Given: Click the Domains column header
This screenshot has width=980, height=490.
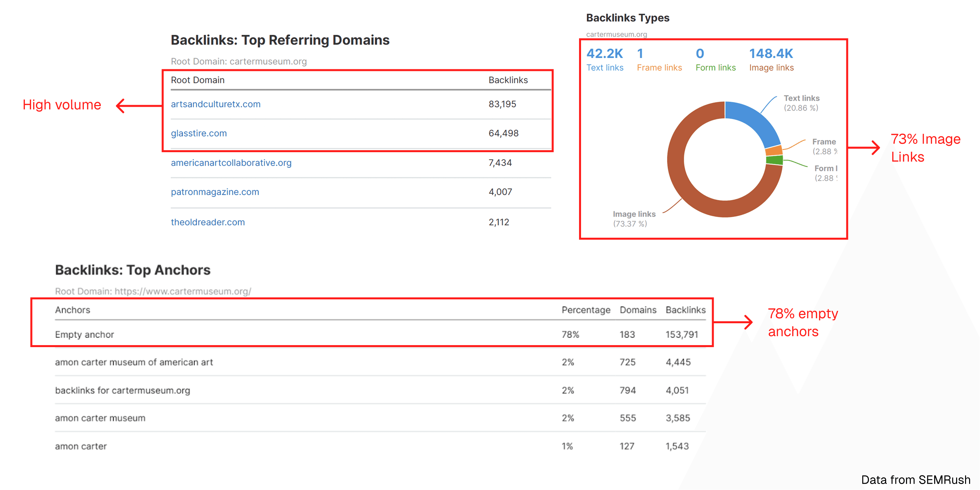Looking at the screenshot, I should pos(638,310).
